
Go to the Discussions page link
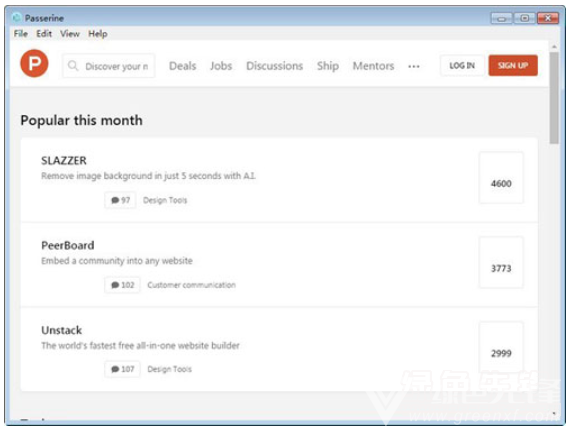point(274,66)
